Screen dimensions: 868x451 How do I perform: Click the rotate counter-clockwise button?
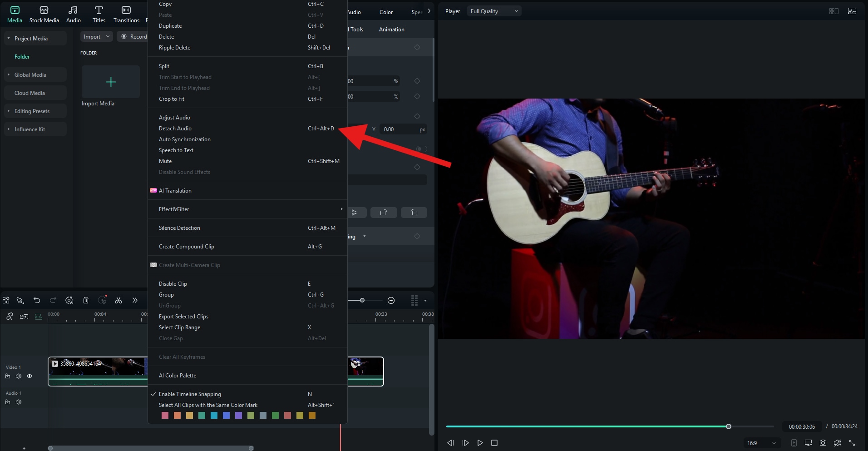pyautogui.click(x=414, y=213)
